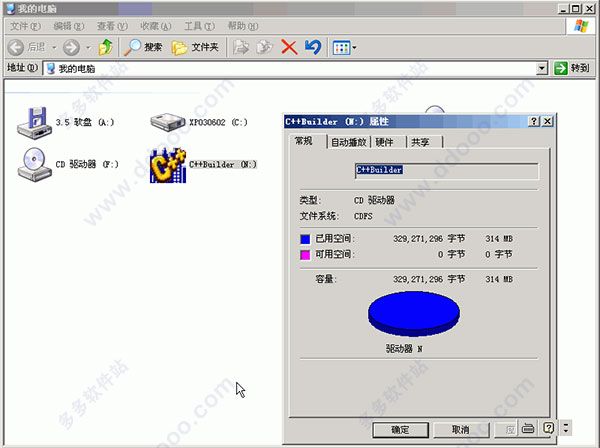Image resolution: width=600 pixels, height=448 pixels.
Task: Click the 转到 go button
Action: (572, 68)
